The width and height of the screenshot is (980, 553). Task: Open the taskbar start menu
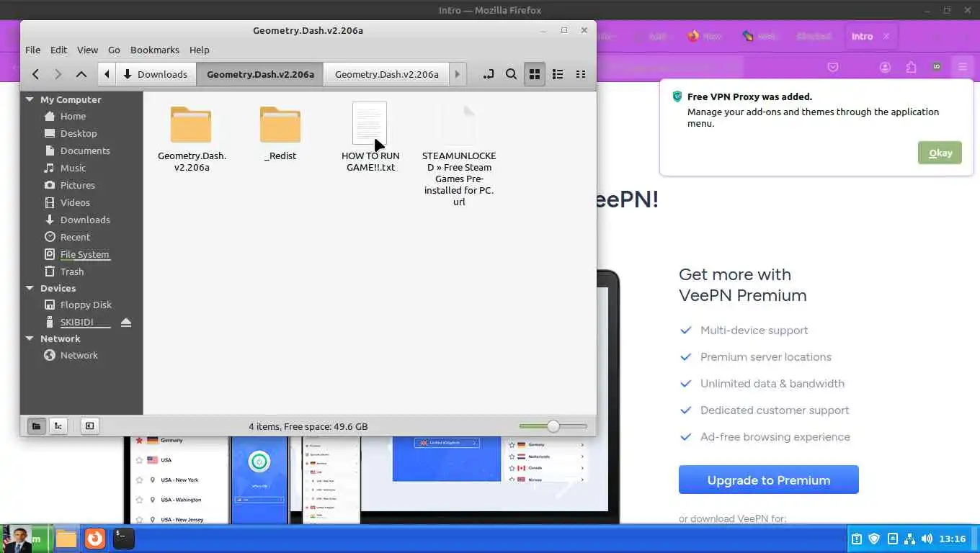tap(26, 539)
